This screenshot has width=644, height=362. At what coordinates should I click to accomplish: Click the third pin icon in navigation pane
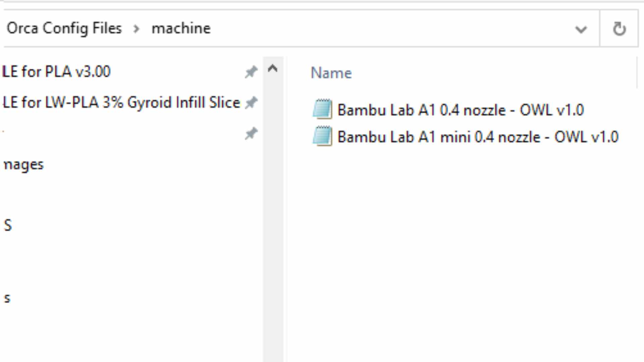click(251, 134)
